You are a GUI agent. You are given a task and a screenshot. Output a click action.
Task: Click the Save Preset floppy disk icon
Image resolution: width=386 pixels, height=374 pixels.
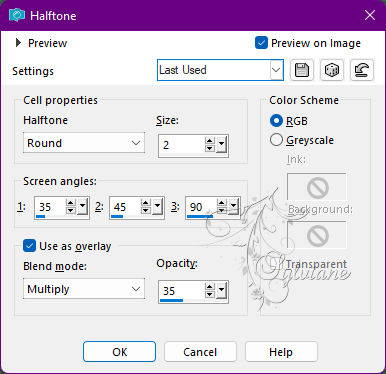[x=302, y=70]
